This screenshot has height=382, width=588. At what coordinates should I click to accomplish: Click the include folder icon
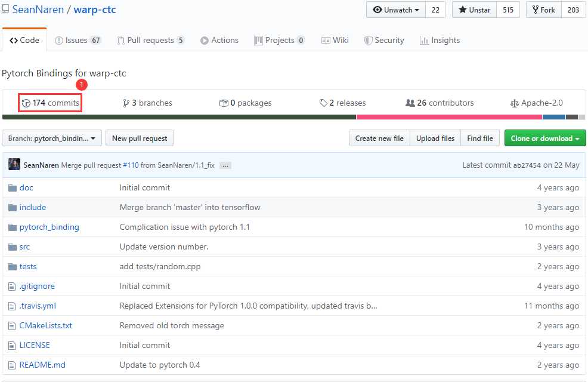coord(13,207)
